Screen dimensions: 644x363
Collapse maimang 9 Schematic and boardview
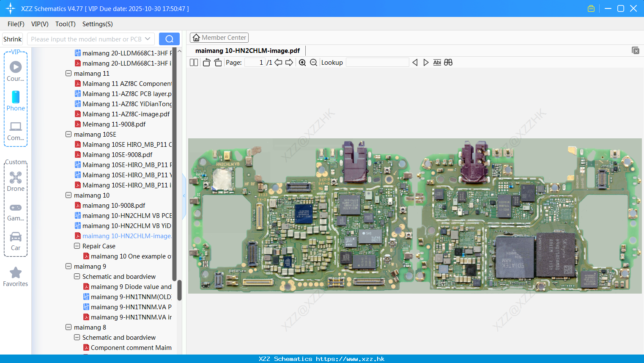tap(77, 276)
